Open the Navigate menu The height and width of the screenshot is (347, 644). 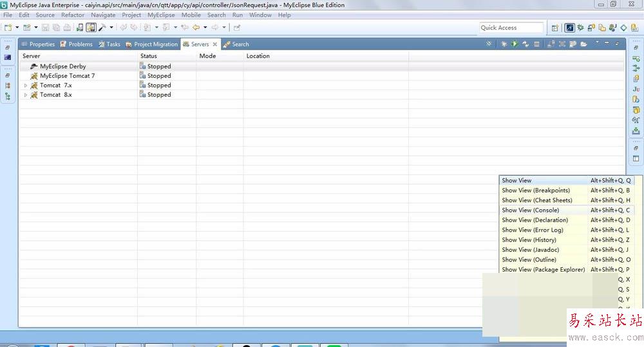tap(103, 15)
